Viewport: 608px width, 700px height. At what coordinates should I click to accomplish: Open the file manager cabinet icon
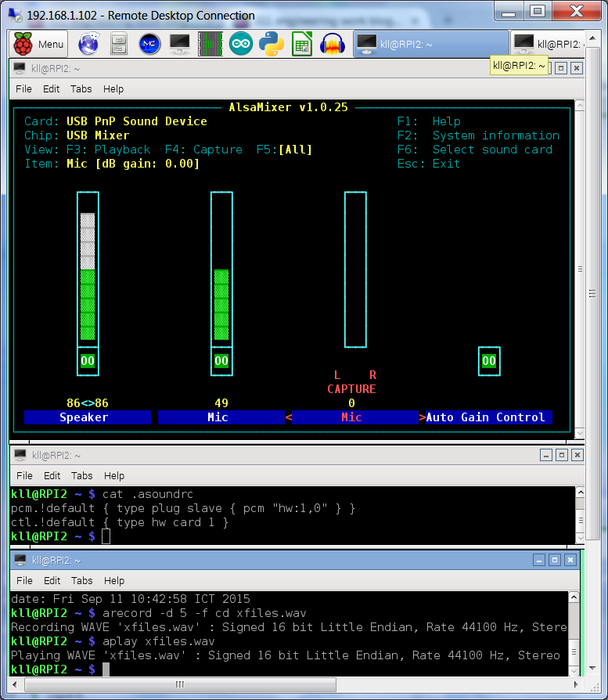point(119,44)
